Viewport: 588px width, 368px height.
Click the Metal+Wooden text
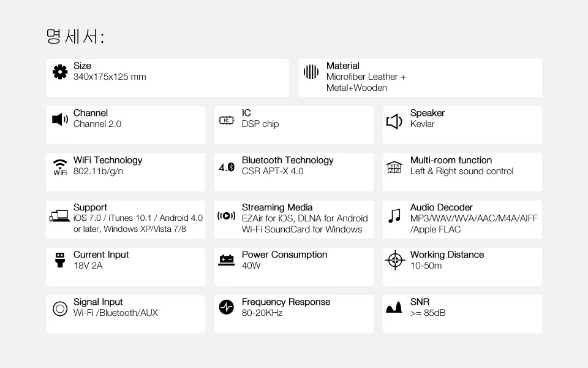tap(356, 88)
